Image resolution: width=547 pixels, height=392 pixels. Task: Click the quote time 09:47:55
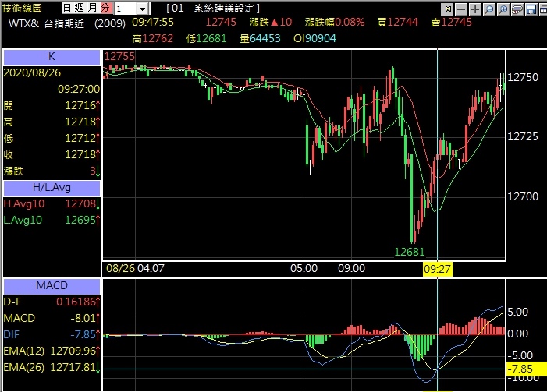tap(153, 23)
